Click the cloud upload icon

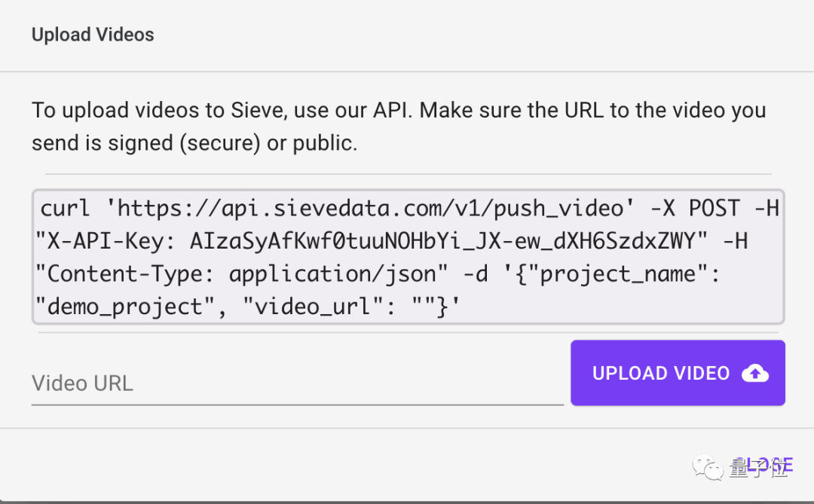click(755, 373)
